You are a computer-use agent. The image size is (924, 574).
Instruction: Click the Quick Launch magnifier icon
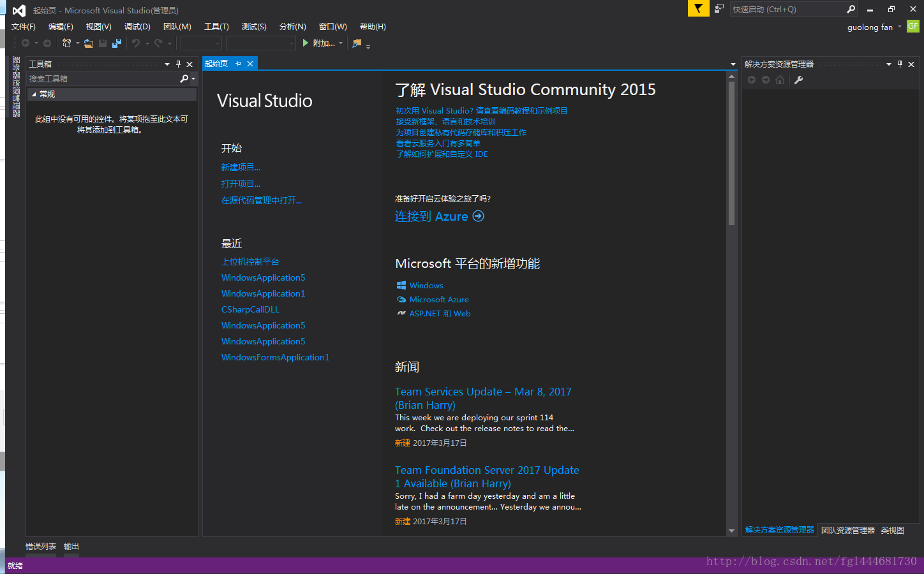coord(851,9)
